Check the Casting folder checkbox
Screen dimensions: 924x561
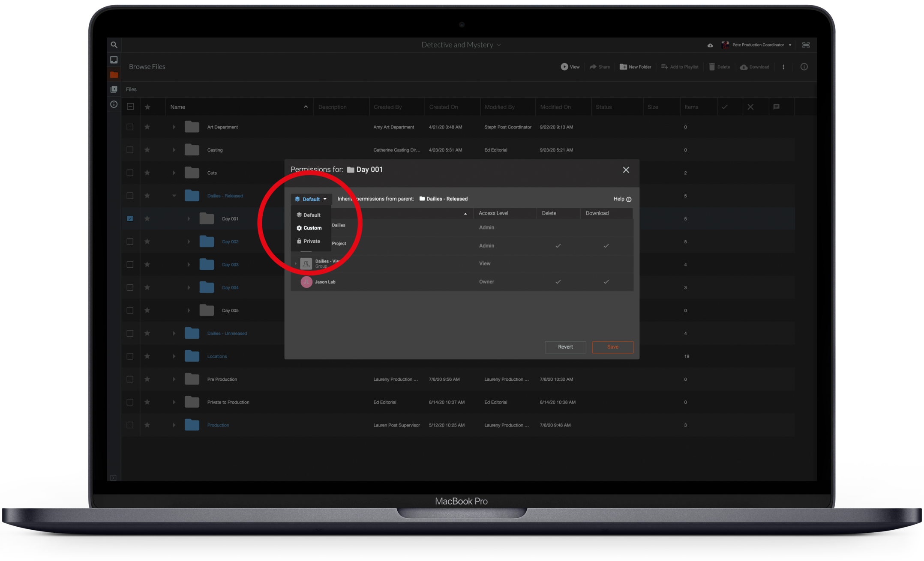pos(130,150)
